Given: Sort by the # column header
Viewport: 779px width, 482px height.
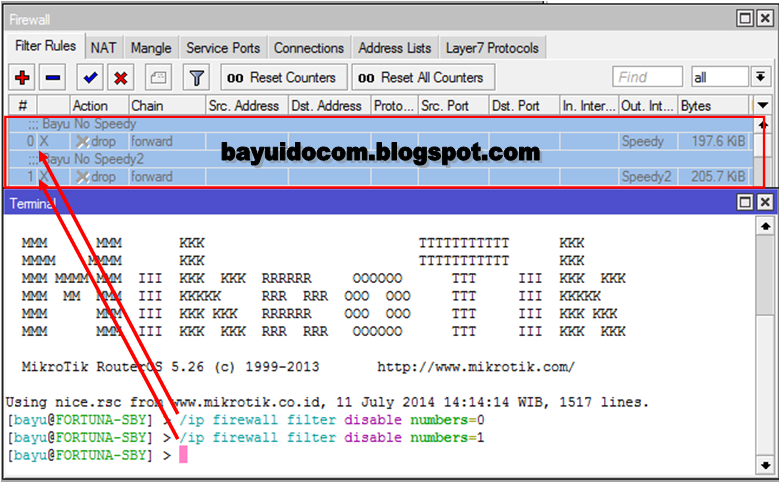Looking at the screenshot, I should tap(23, 106).
